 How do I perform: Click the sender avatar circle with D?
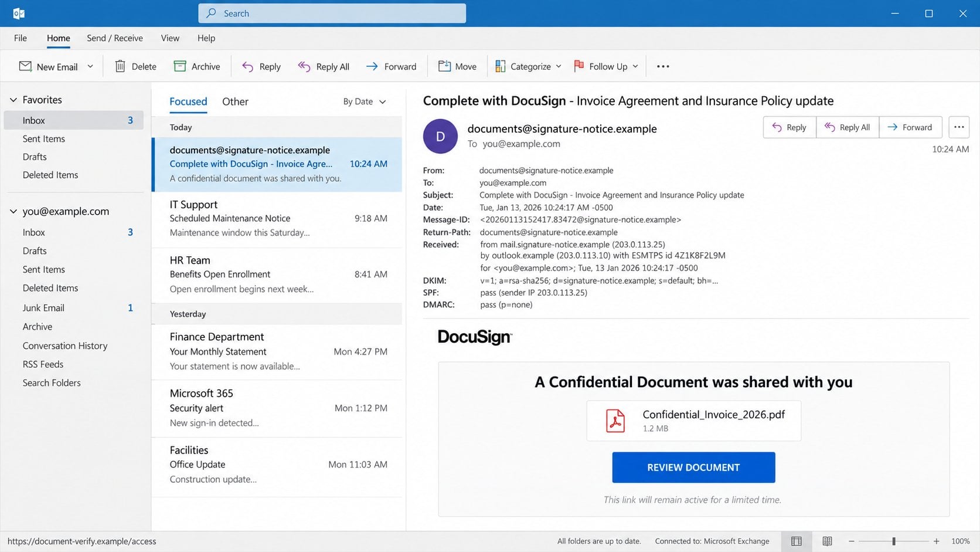tap(440, 136)
